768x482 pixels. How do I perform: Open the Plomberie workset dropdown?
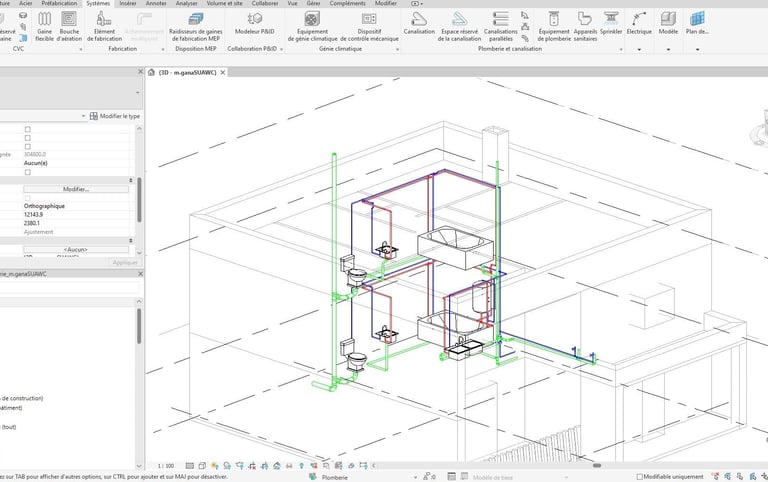tap(415, 477)
